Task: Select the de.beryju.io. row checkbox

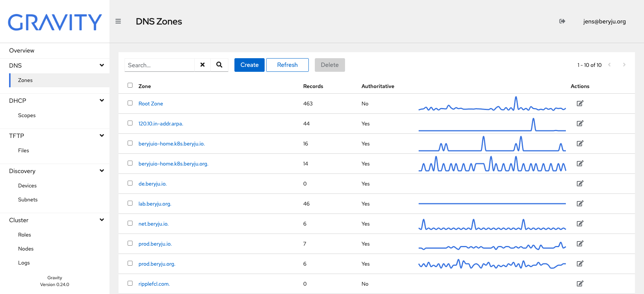Action: click(x=130, y=183)
